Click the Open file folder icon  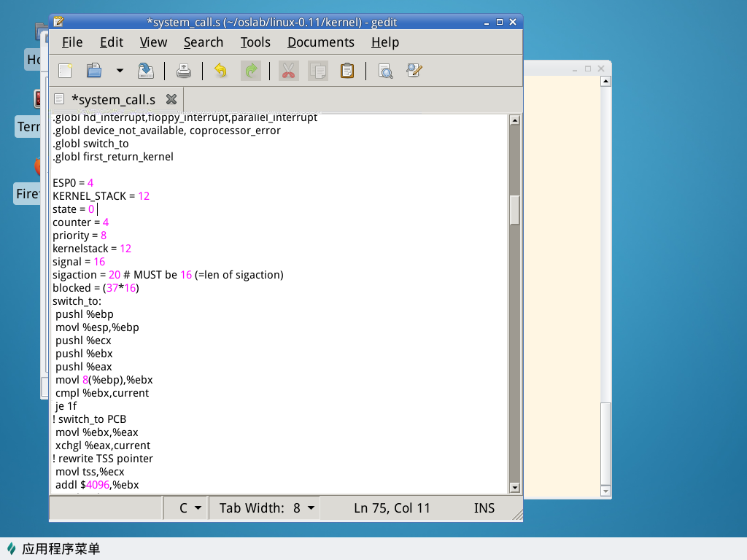[x=94, y=71]
